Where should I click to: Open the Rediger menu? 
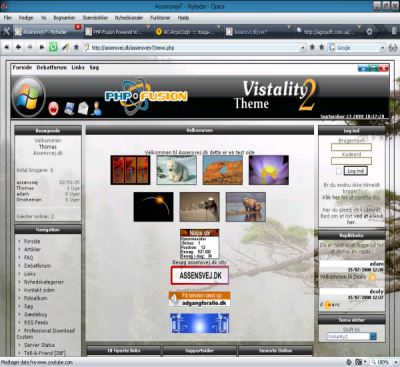26,18
